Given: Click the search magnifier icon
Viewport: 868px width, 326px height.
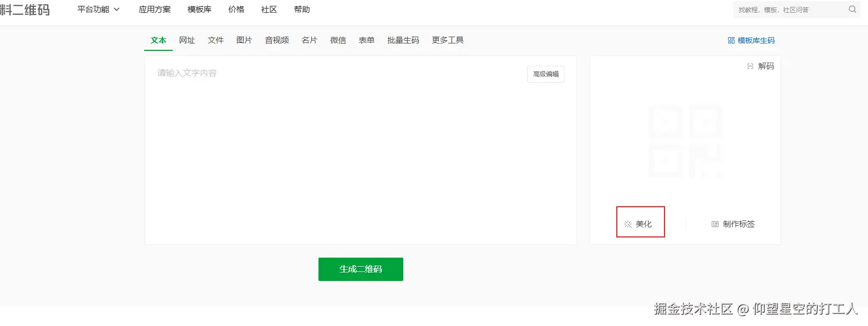Looking at the screenshot, I should [852, 10].
